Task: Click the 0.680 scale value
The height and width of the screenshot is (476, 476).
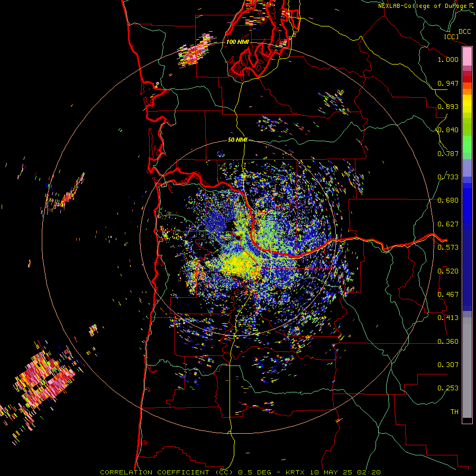Action: [x=448, y=200]
